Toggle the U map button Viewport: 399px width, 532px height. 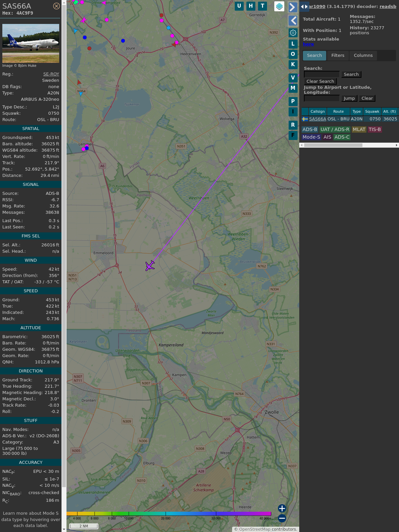click(239, 6)
